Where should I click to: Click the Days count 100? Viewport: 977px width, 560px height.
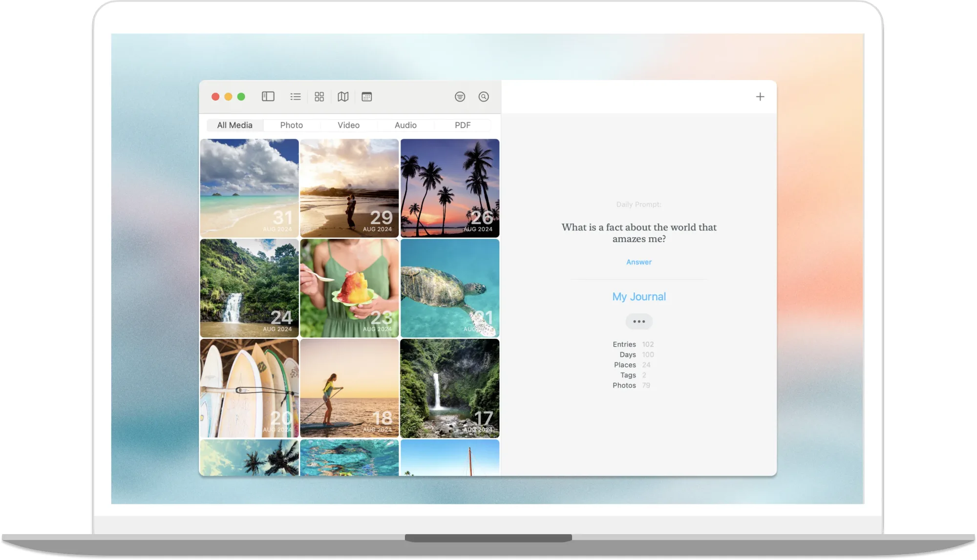(648, 354)
